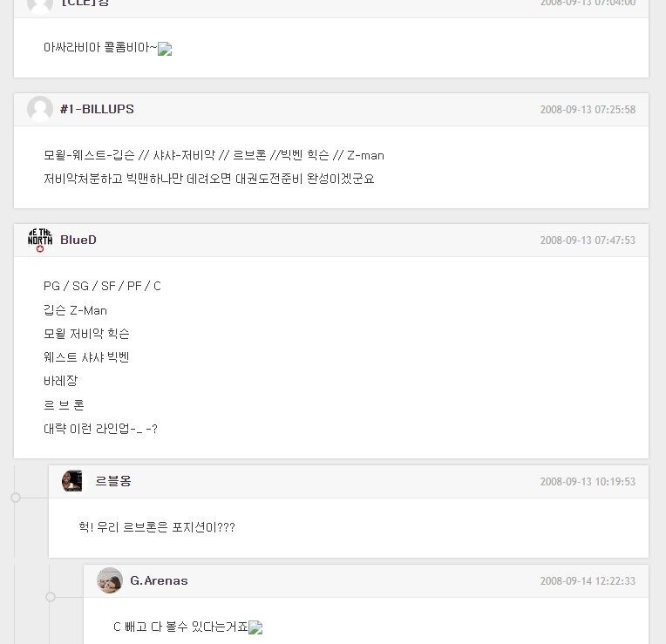This screenshot has height=644, width=666.
Task: Click the 르블옹 user avatar
Action: [x=72, y=481]
